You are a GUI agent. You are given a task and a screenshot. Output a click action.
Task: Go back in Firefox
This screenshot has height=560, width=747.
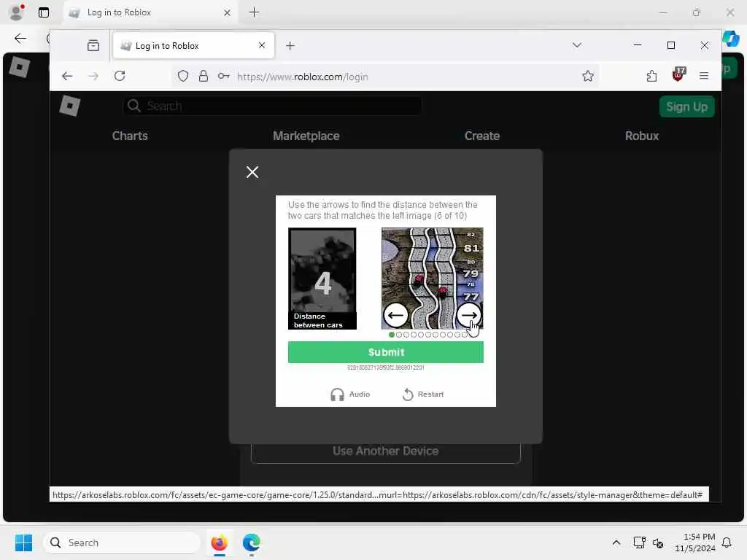pos(67,76)
